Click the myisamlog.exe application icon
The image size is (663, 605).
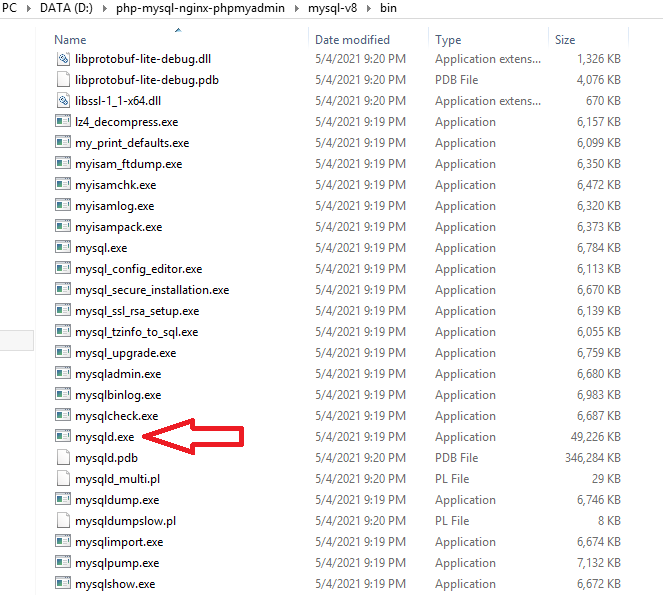[63, 206]
